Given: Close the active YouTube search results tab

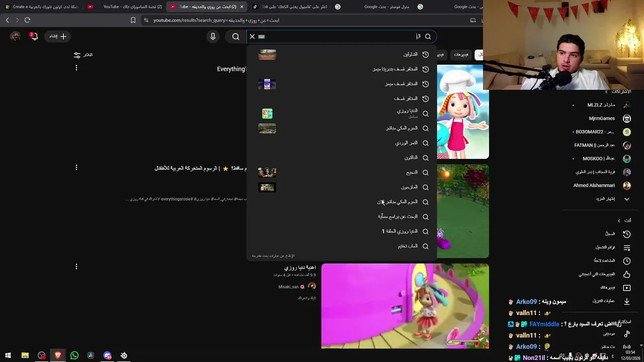Looking at the screenshot, I should pos(242,7).
